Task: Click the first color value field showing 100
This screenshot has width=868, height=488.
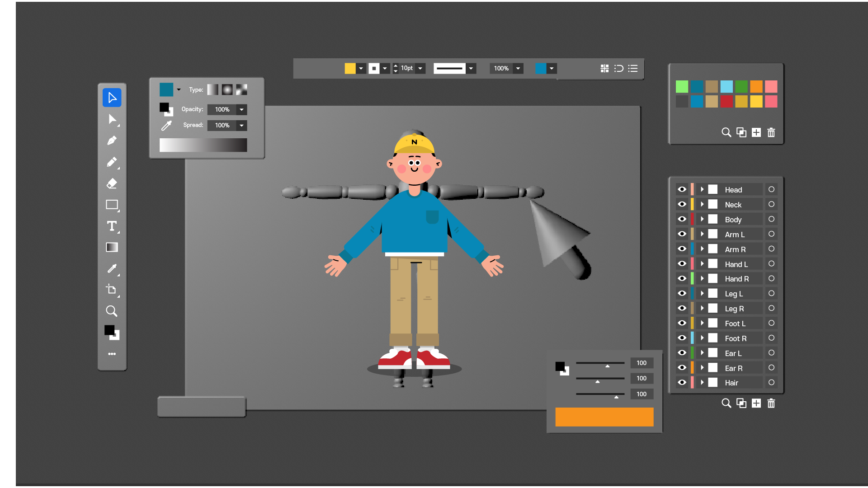Action: 642,363
